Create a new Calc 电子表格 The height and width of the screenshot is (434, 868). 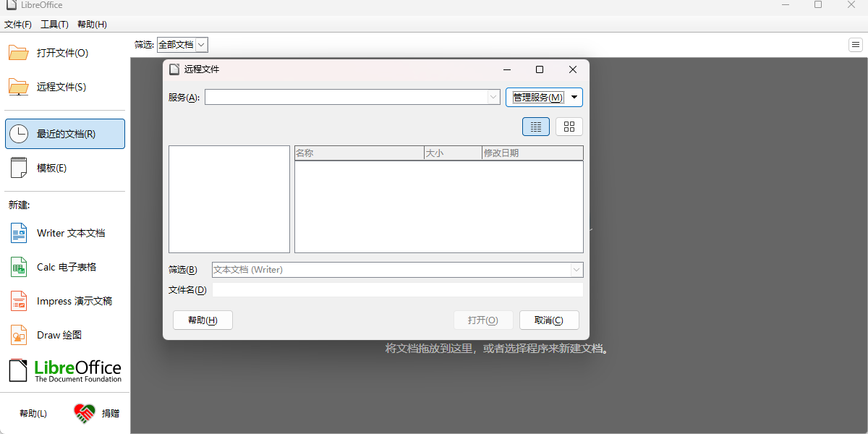(x=69, y=266)
